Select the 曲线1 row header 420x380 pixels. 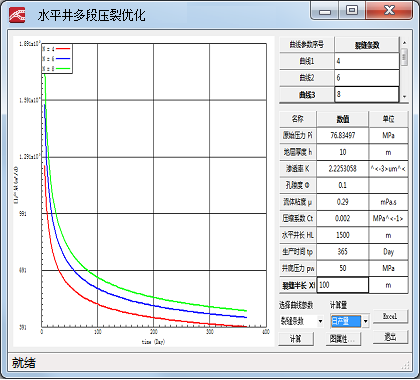(307, 61)
